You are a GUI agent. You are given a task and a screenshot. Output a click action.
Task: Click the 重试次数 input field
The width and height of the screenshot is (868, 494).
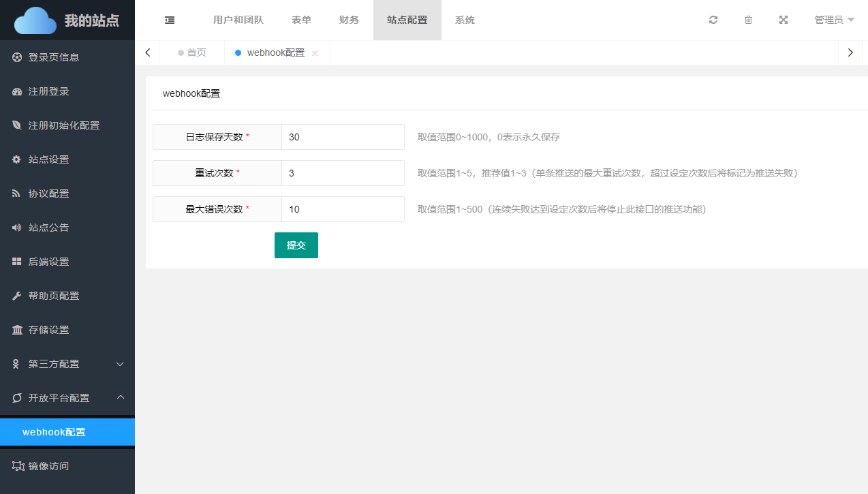(x=343, y=173)
